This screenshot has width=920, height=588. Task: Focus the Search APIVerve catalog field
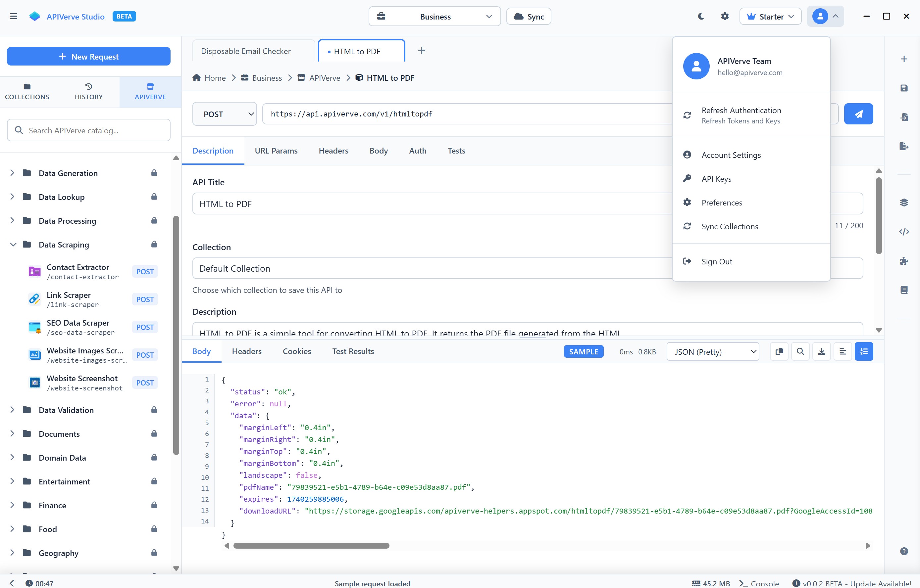(x=89, y=130)
